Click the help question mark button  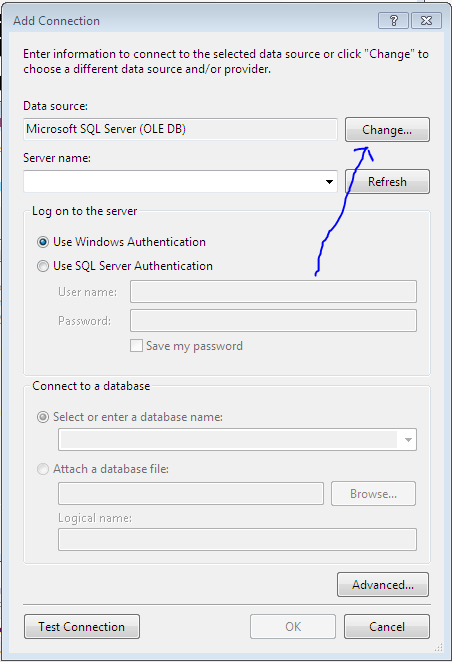pos(393,20)
